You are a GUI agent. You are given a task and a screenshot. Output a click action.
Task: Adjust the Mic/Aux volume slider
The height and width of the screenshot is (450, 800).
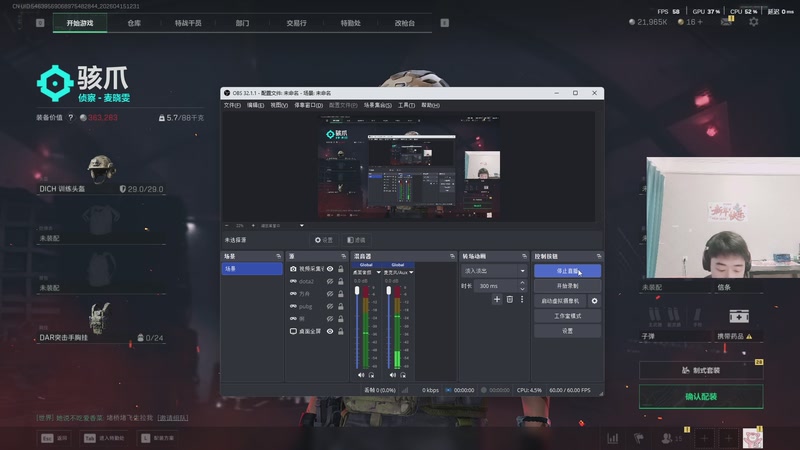pos(389,327)
